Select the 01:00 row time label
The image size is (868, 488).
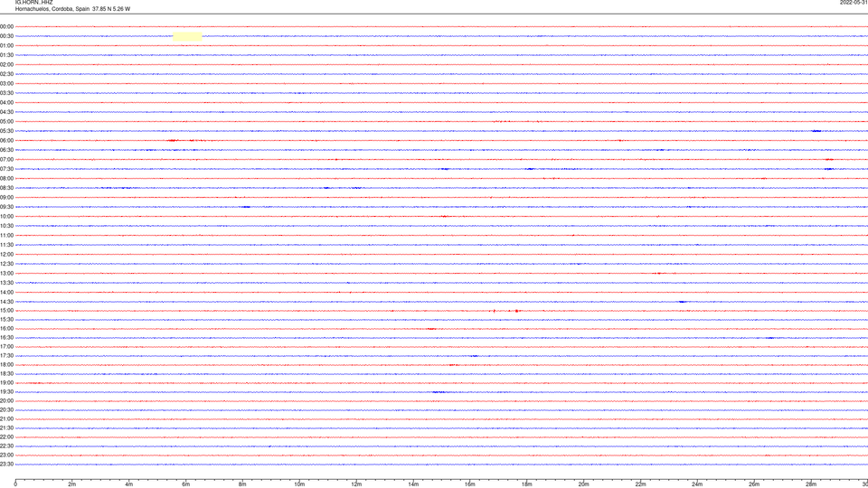6,46
